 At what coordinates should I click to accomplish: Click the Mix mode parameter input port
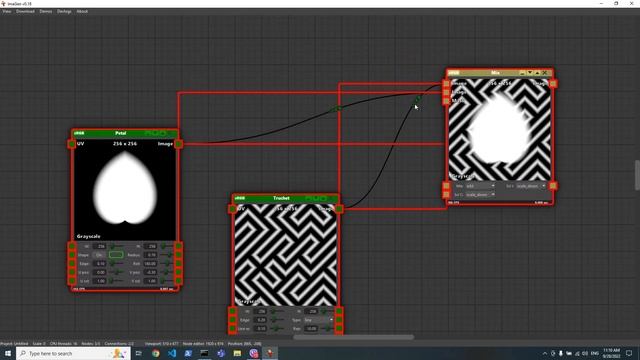(x=446, y=186)
